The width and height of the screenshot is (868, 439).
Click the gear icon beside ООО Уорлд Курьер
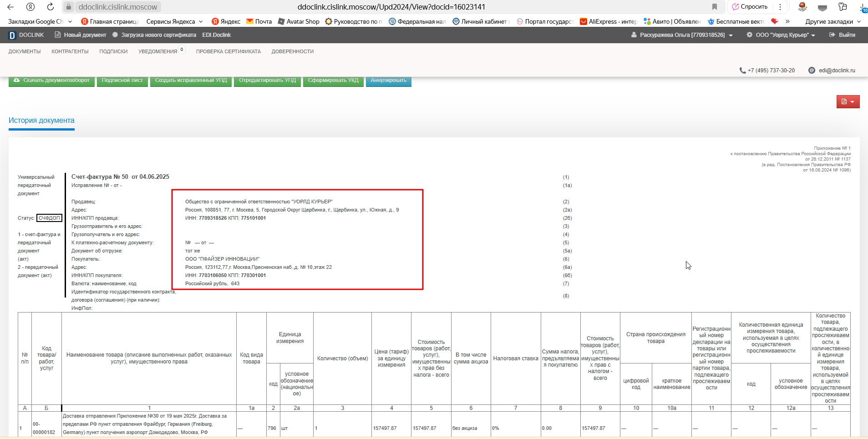[x=749, y=35]
